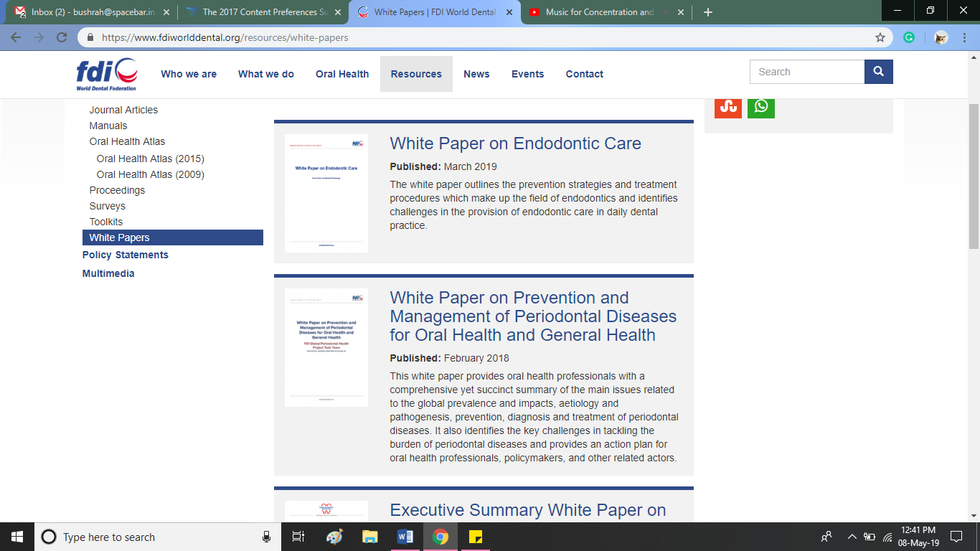Click the website Search input field
Image resolution: width=980 pixels, height=551 pixels.
pyautogui.click(x=807, y=72)
